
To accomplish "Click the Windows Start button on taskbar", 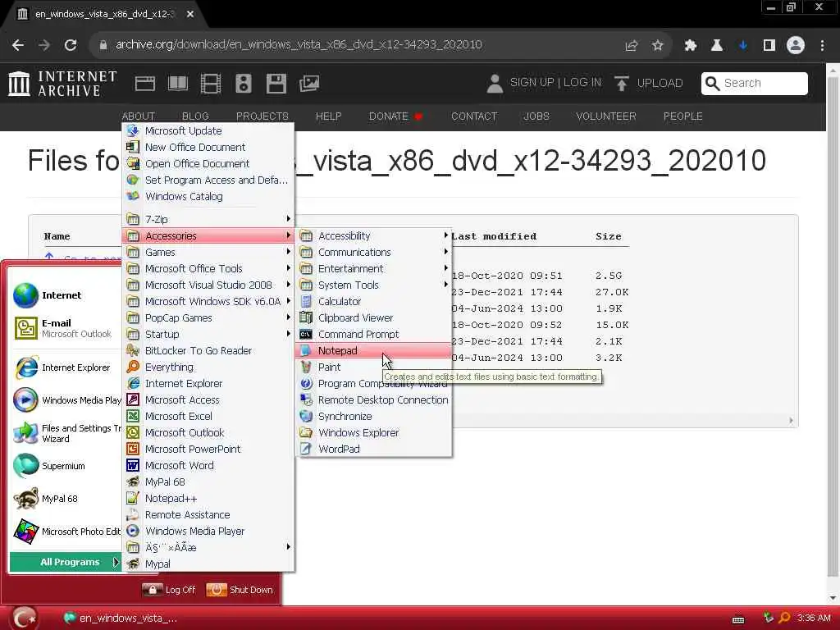I will tap(24, 619).
